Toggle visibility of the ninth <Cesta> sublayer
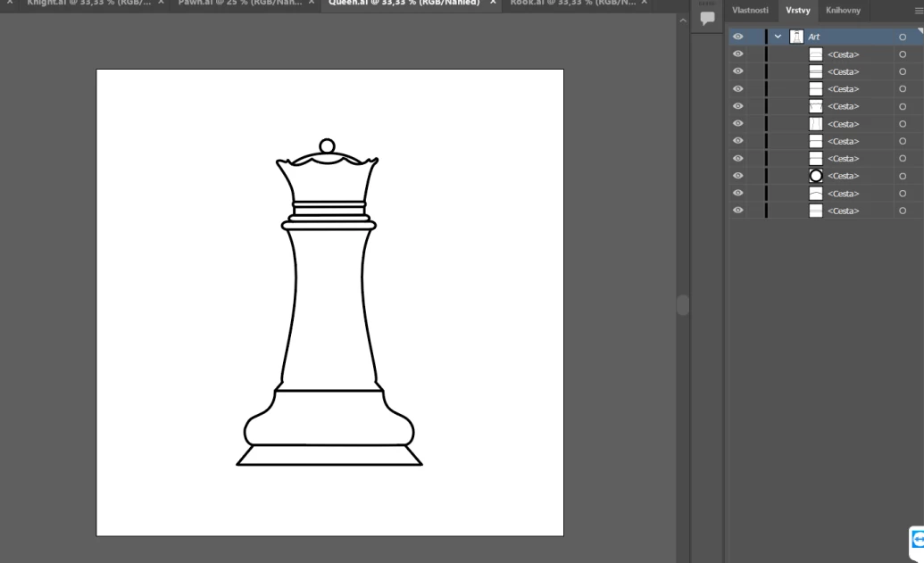The width and height of the screenshot is (924, 563). [737, 193]
